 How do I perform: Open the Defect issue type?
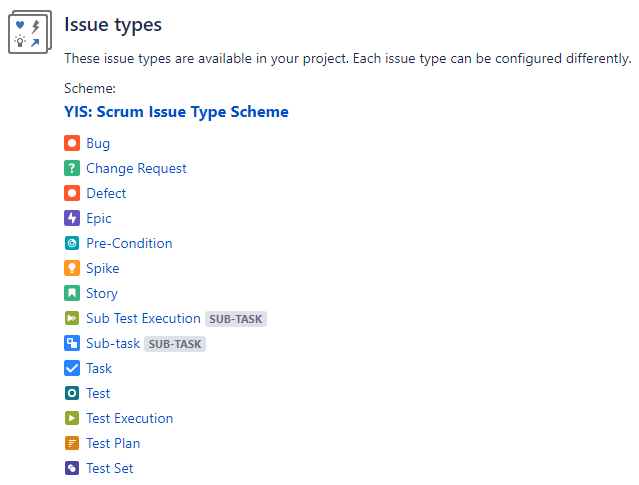point(106,193)
